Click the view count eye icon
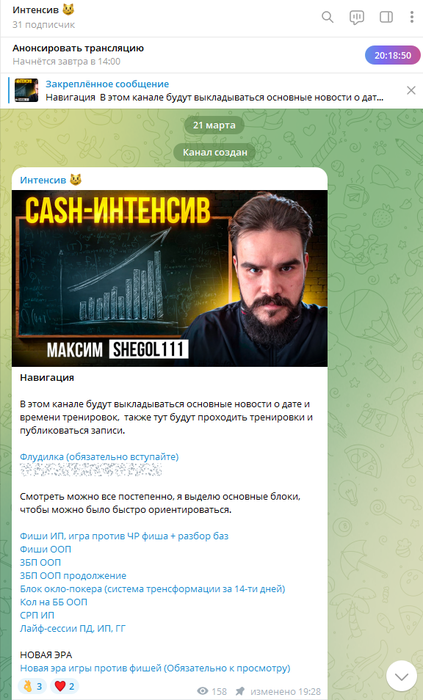The width and height of the screenshot is (423, 700). click(203, 691)
